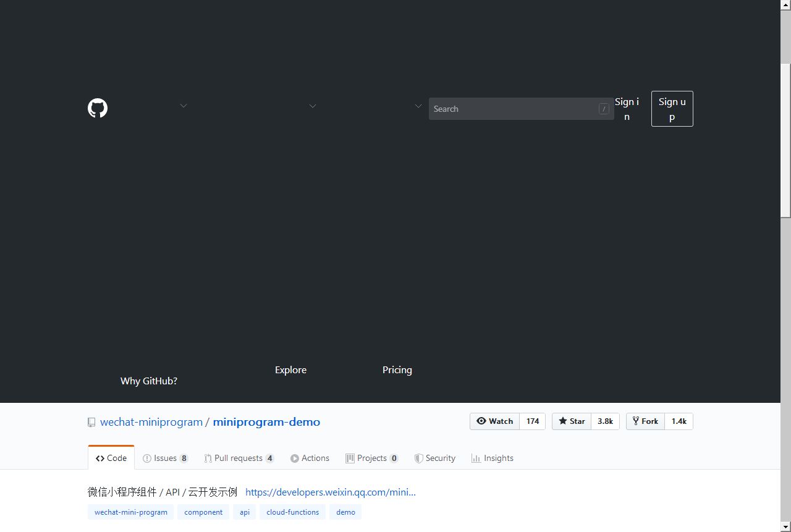Image resolution: width=791 pixels, height=532 pixels.
Task: Expand the first header dropdown chevron near the logo
Action: tap(184, 106)
